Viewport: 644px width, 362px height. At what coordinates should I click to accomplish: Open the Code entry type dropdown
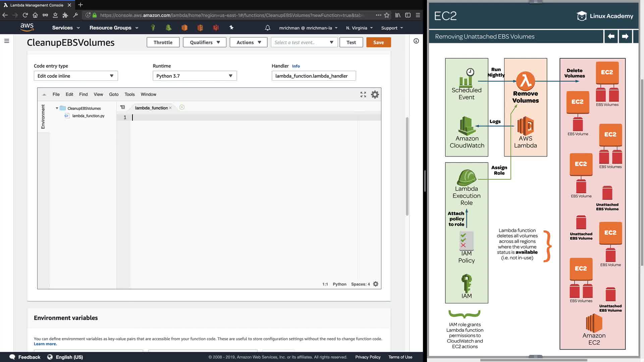pos(75,76)
